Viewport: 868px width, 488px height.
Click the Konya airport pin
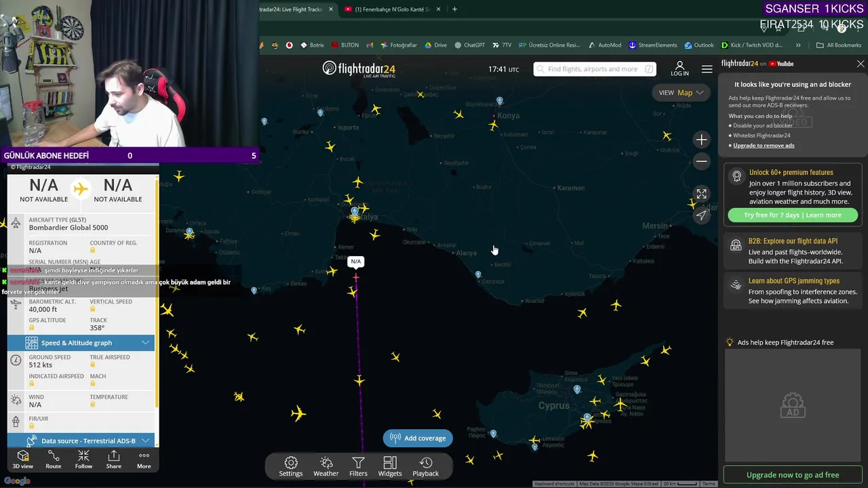click(x=500, y=101)
